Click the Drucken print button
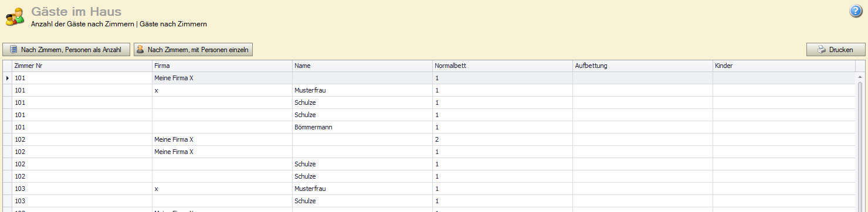Image resolution: width=868 pixels, height=212 pixels. (x=836, y=50)
